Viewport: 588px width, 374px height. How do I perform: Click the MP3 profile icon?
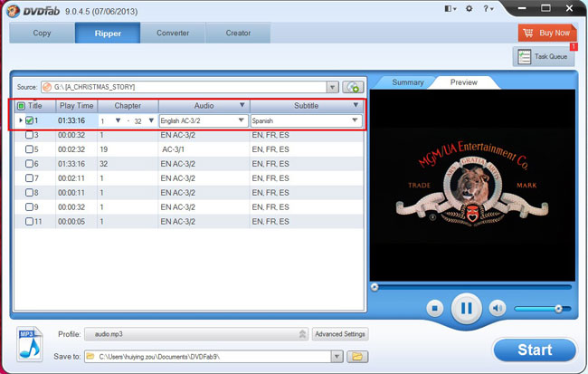[x=29, y=344]
